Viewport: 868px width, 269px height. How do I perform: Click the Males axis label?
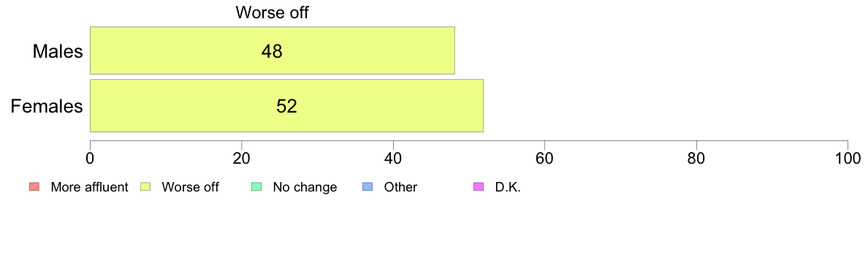click(58, 51)
